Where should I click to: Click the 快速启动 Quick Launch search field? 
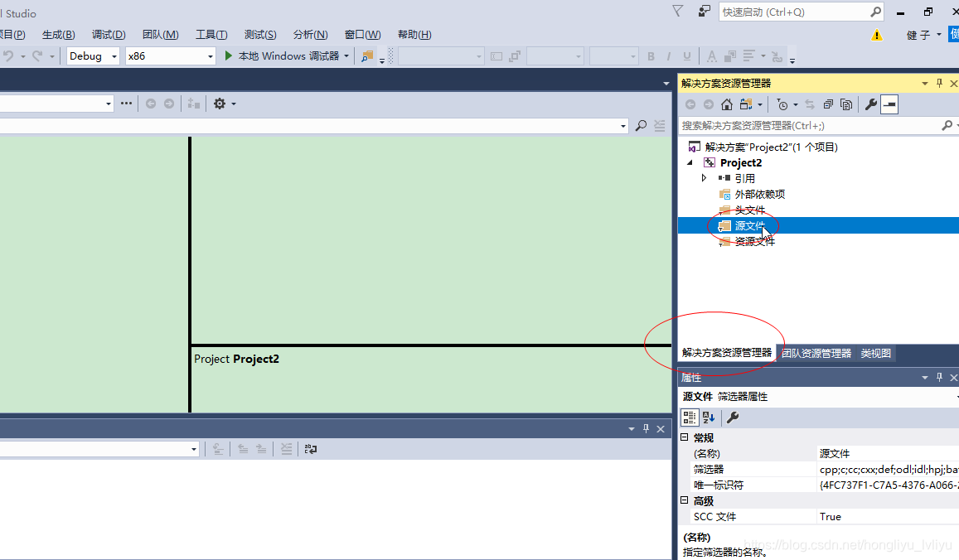click(x=794, y=12)
